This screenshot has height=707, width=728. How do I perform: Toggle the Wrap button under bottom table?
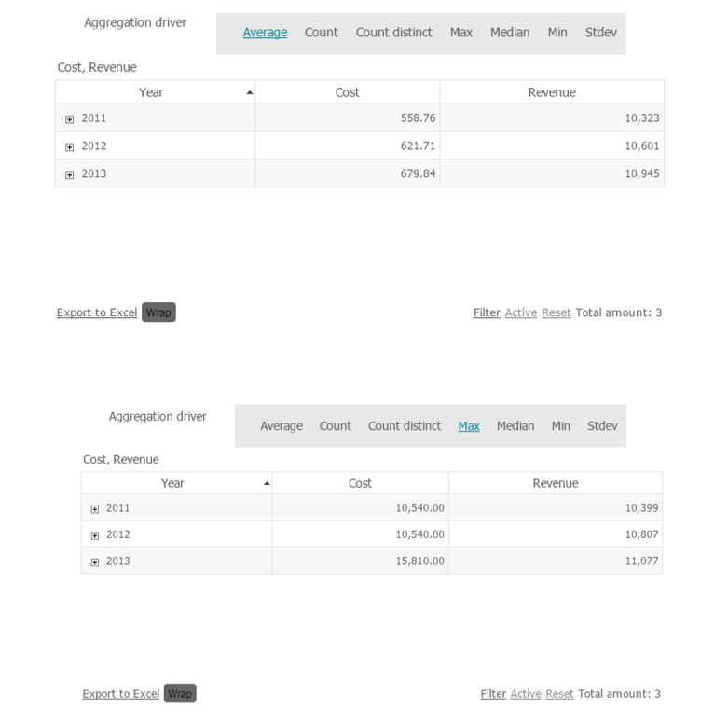180,694
